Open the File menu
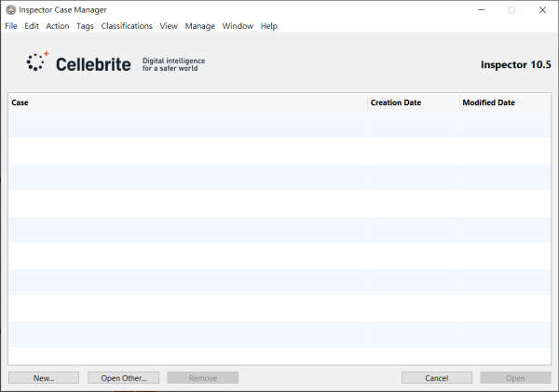The image size is (559, 392). (11, 26)
